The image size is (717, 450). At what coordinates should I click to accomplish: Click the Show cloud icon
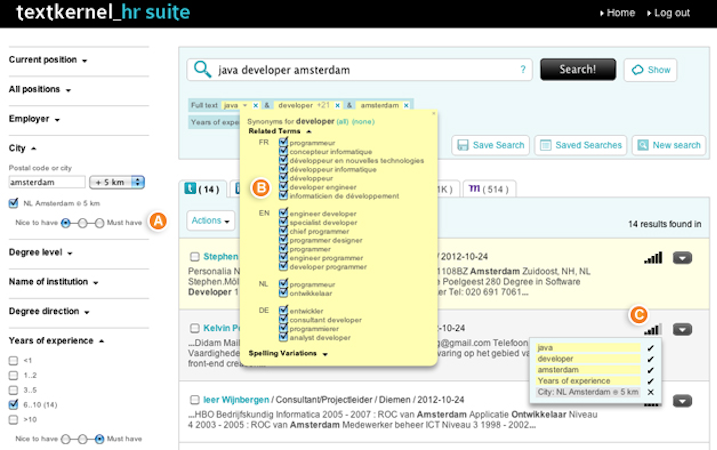pos(637,70)
